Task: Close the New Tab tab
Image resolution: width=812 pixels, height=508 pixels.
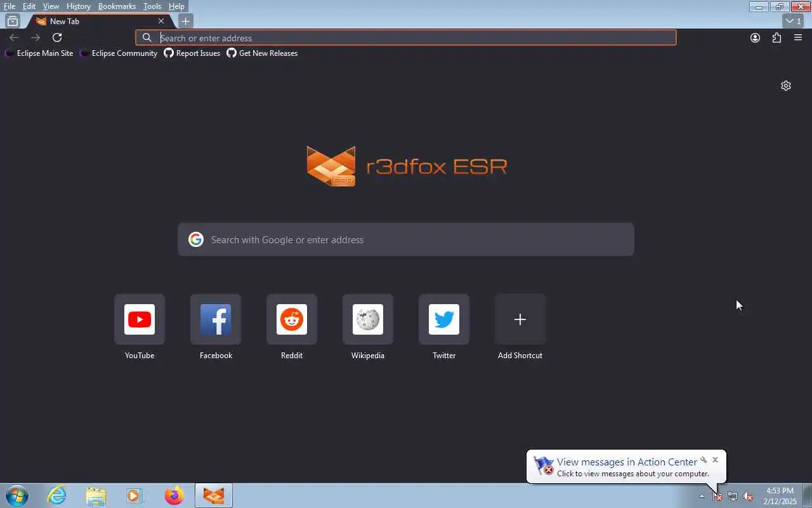Action: point(161,21)
